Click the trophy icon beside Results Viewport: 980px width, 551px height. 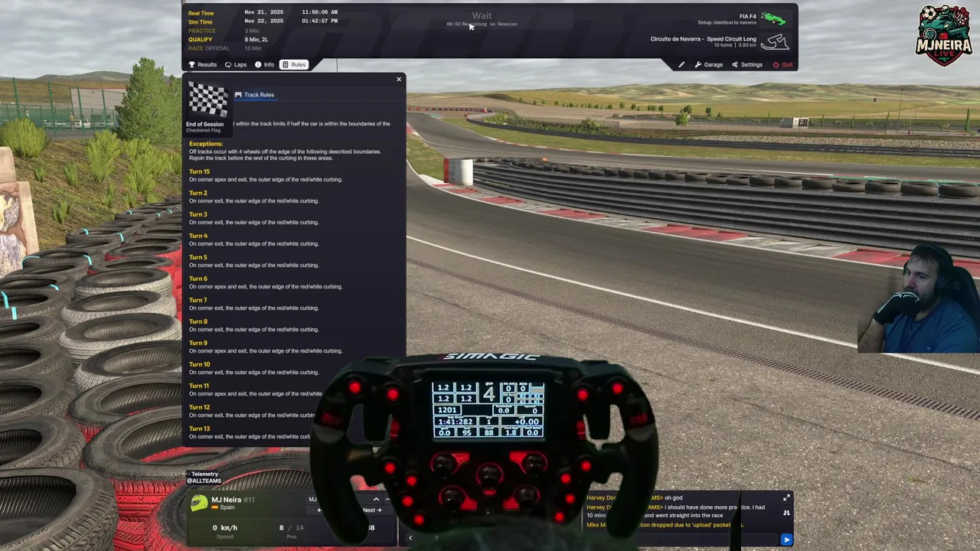192,64
